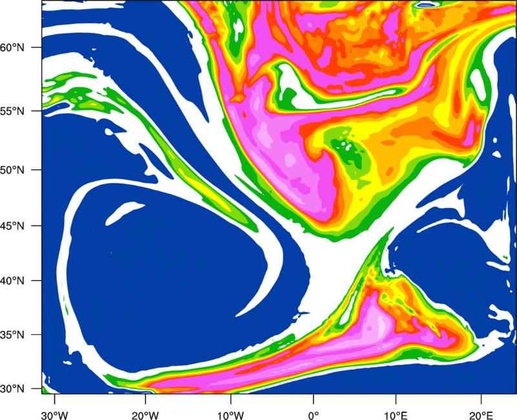Click the 45°N latitude label
The image size is (517, 420).
point(12,226)
